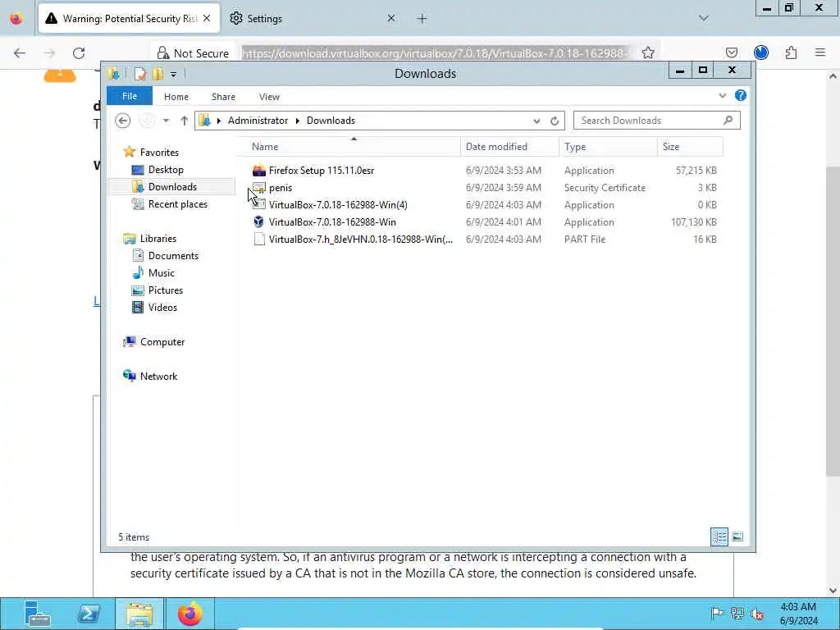This screenshot has width=840, height=630.
Task: Open the View ribbon tab
Action: (269, 97)
